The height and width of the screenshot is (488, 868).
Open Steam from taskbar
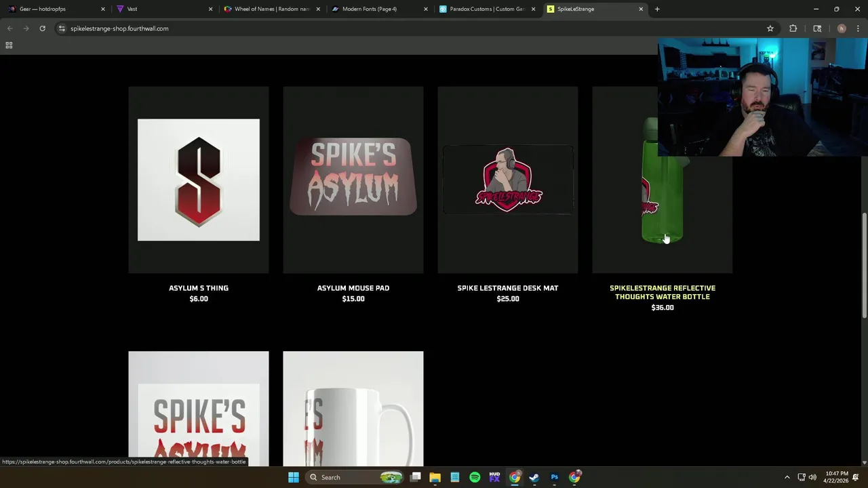click(534, 477)
